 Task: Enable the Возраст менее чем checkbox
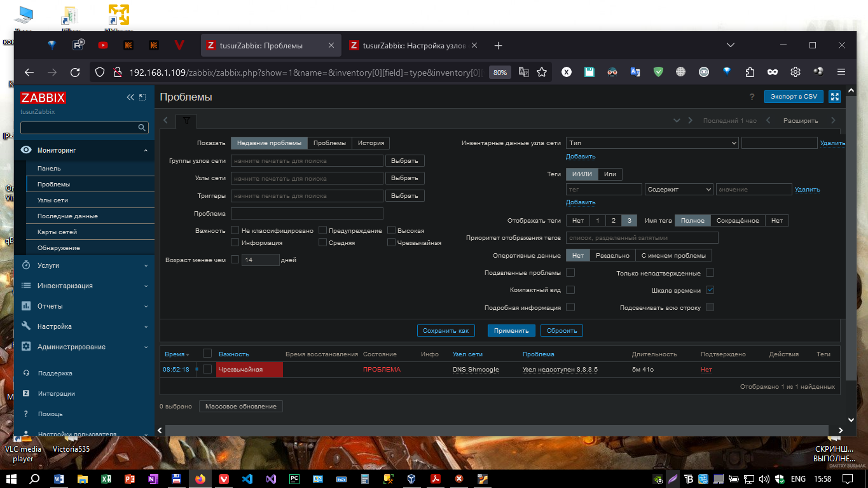[x=235, y=260]
